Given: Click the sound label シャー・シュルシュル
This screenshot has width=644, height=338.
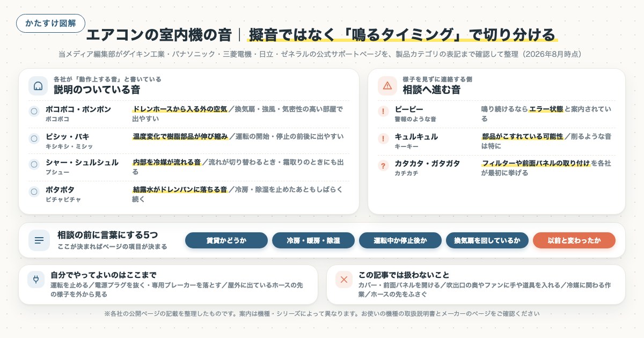Looking at the screenshot, I should pos(82,163).
